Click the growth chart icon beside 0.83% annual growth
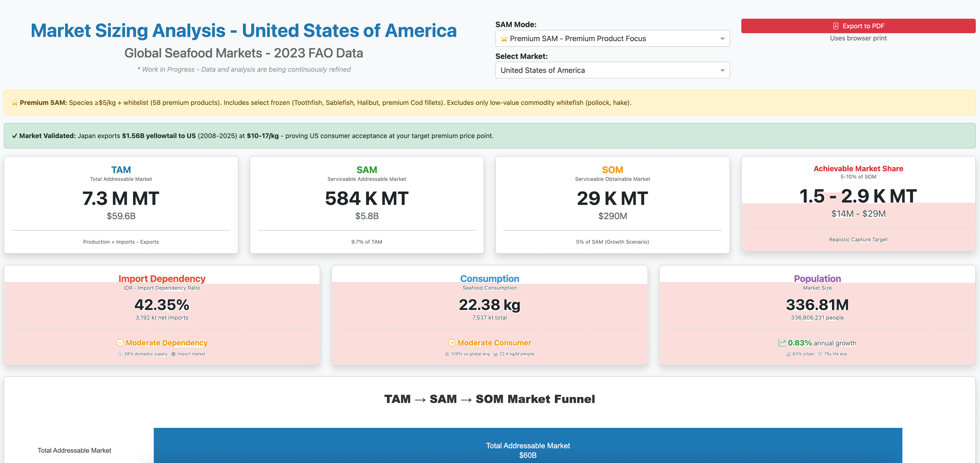The height and width of the screenshot is (463, 980). [x=782, y=343]
